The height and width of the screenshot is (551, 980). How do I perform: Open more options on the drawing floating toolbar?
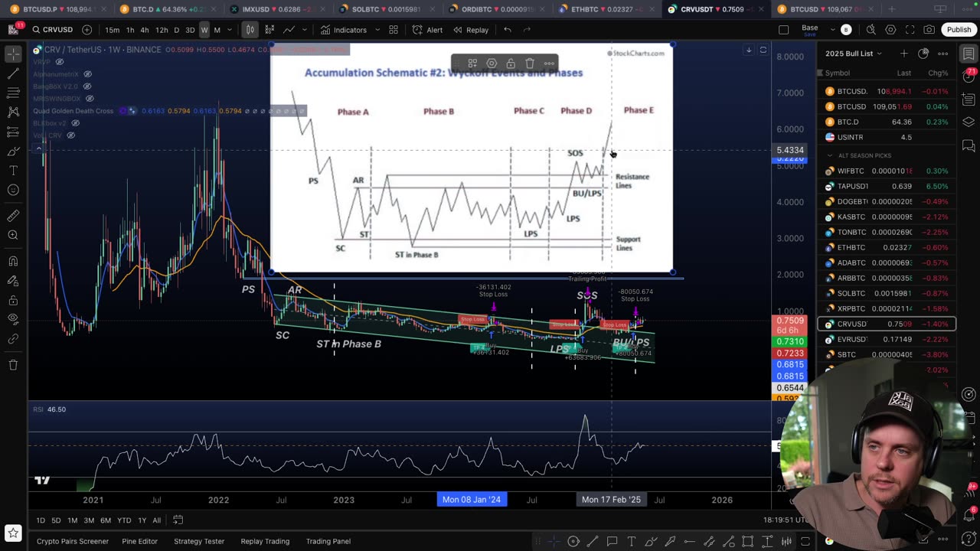[x=549, y=64]
